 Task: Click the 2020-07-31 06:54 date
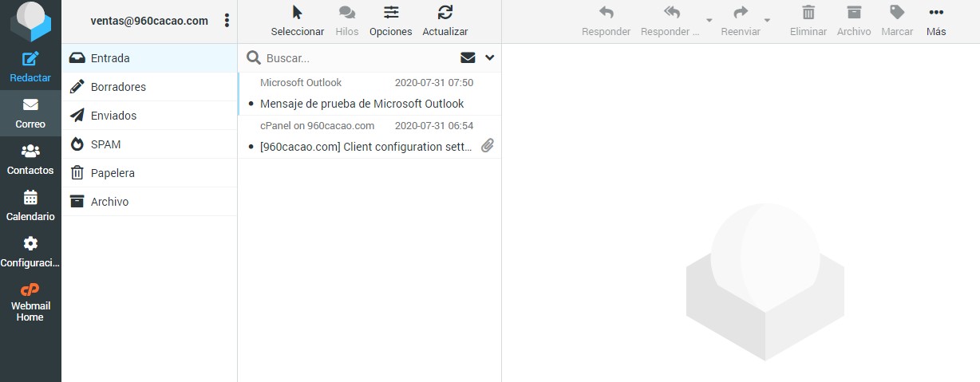pyautogui.click(x=434, y=126)
